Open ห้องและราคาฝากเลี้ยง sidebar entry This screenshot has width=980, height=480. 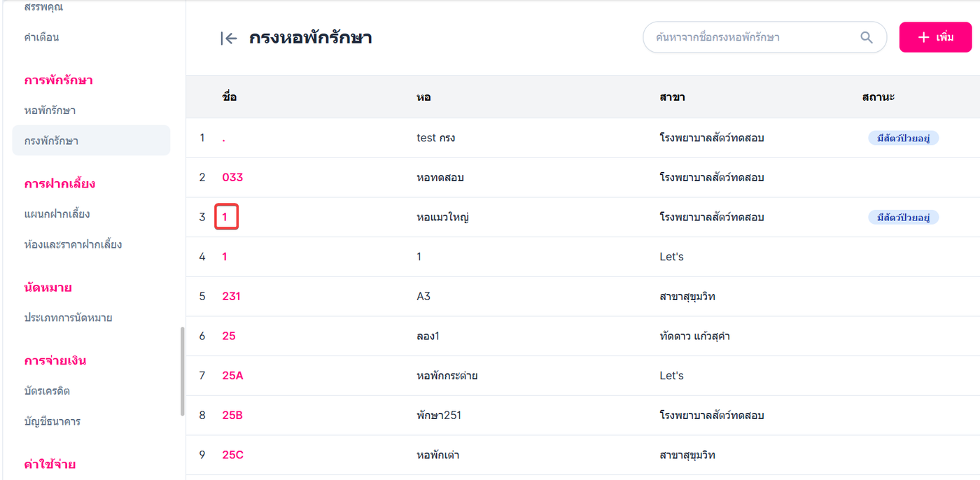pos(73,245)
